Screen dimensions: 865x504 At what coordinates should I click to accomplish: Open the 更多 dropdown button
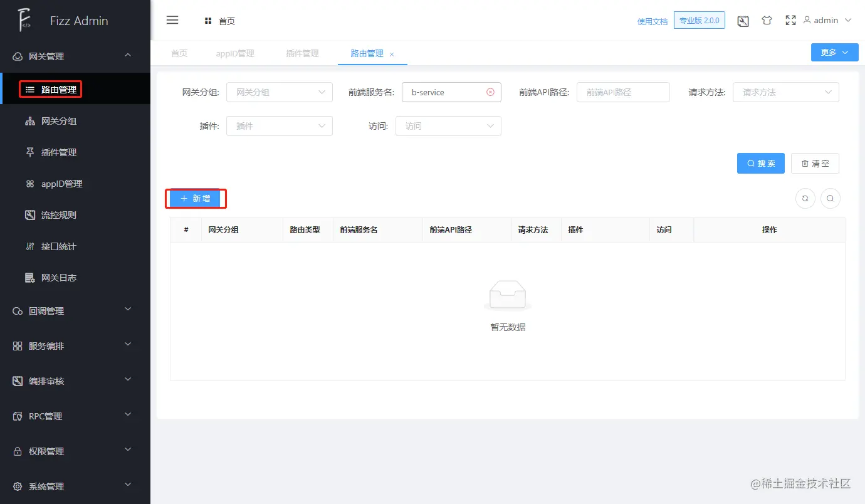coord(834,52)
